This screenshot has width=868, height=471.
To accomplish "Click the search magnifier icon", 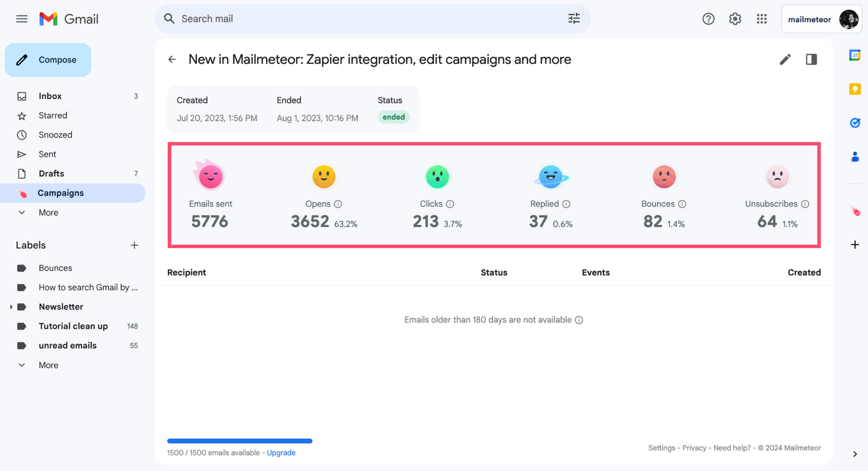I will pyautogui.click(x=169, y=19).
